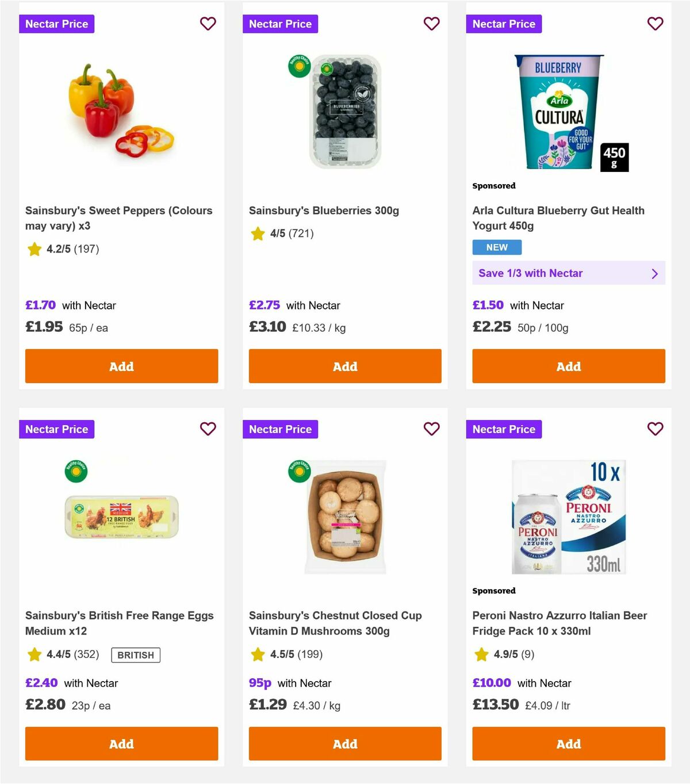The height and width of the screenshot is (784, 690).
Task: Click the NEW label on the Arla yogurt
Action: [496, 247]
